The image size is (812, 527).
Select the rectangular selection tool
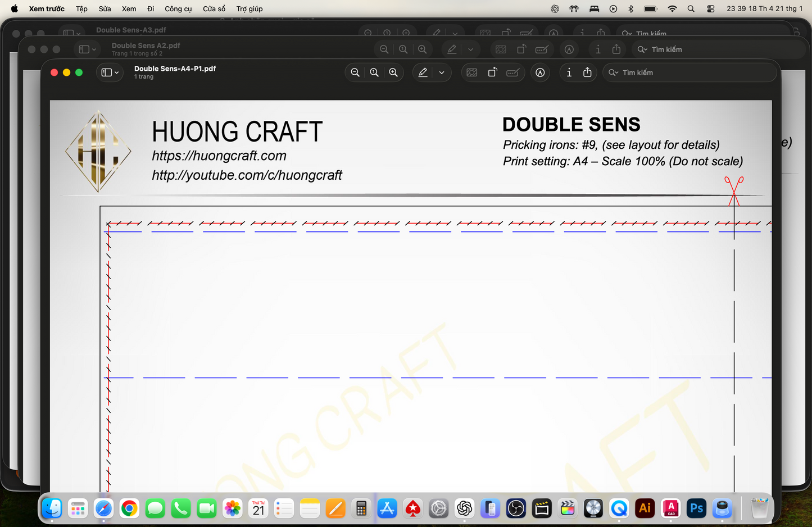coord(472,72)
